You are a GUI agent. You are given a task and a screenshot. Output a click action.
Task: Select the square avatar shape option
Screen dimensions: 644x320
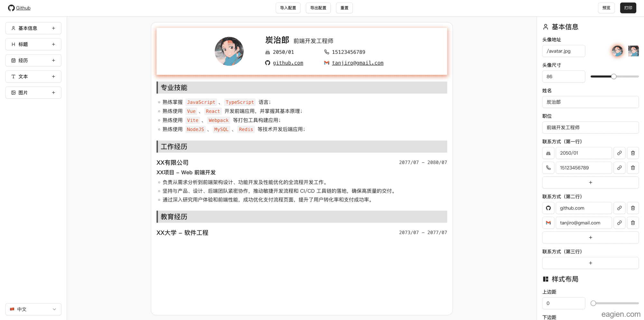[x=633, y=51]
